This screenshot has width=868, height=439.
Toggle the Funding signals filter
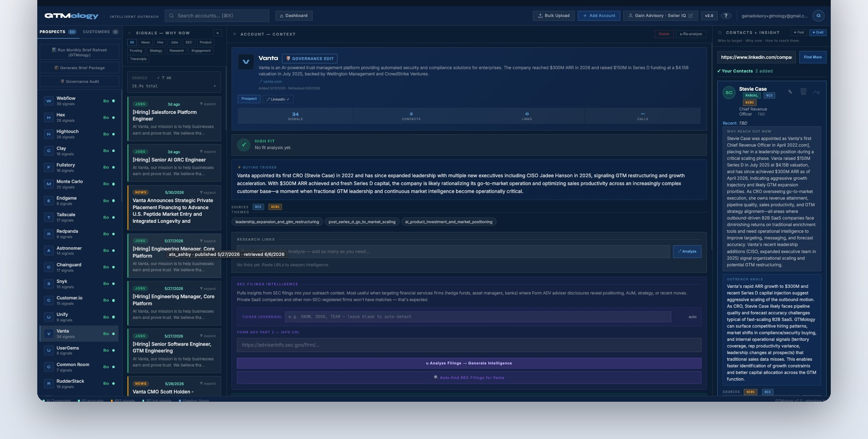136,51
